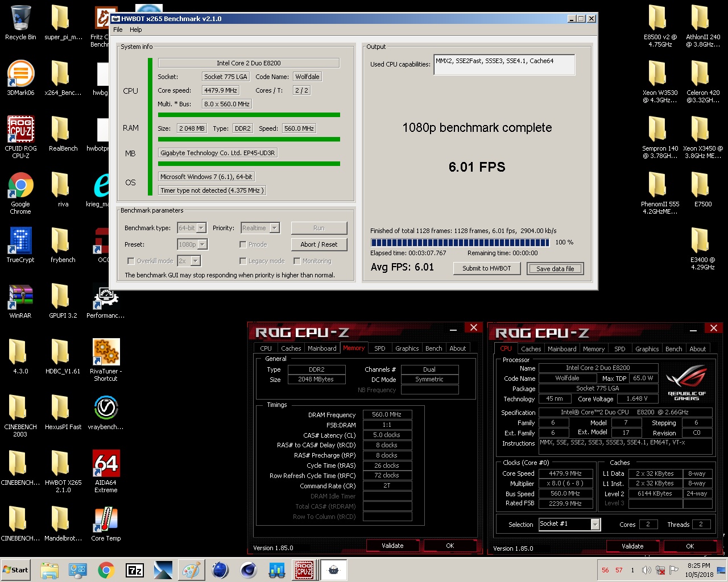Screen dimensions: 728x582
Task: Expand the Priority Realtime dropdown
Action: [x=275, y=228]
